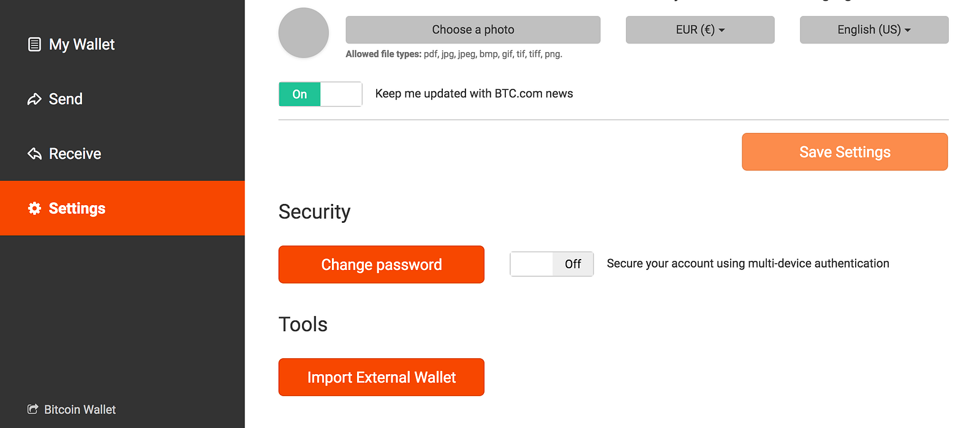Click the Settings gear icon
The height and width of the screenshot is (428, 980).
click(34, 208)
